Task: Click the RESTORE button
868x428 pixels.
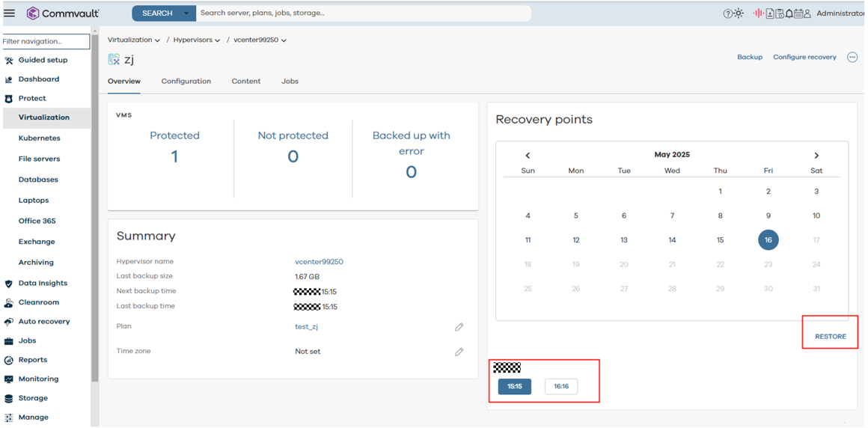Action: [x=830, y=337]
